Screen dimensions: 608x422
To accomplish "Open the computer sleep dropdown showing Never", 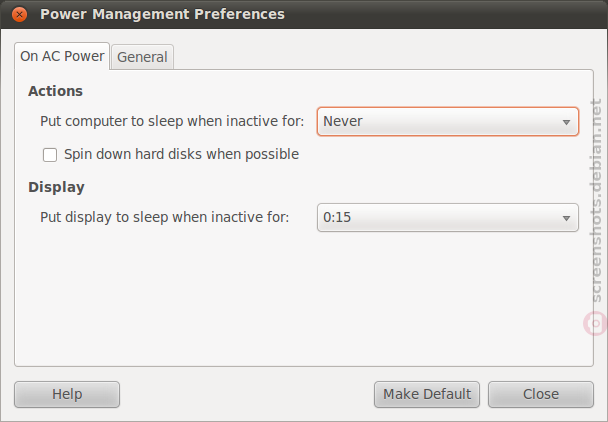I will [448, 121].
